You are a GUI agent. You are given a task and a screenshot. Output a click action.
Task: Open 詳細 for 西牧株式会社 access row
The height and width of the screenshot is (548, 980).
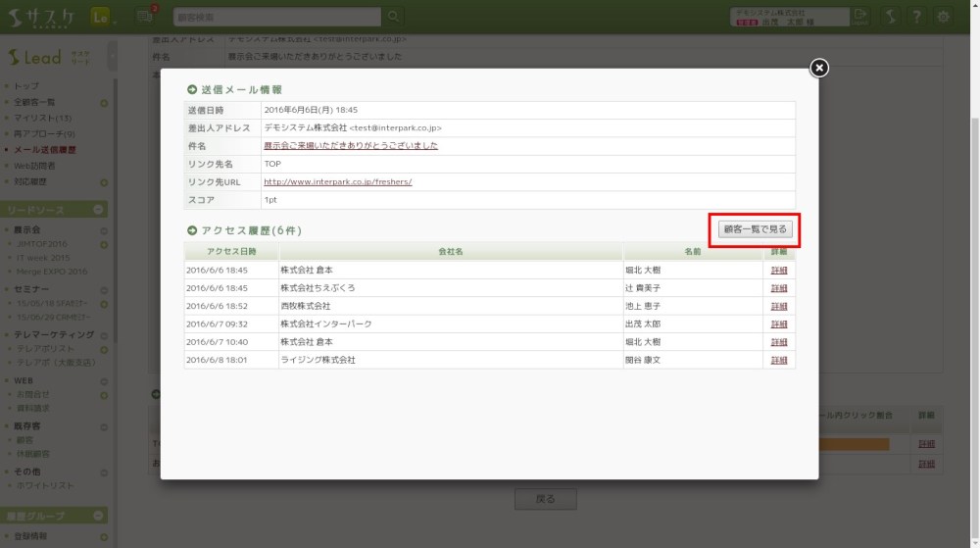pos(779,306)
